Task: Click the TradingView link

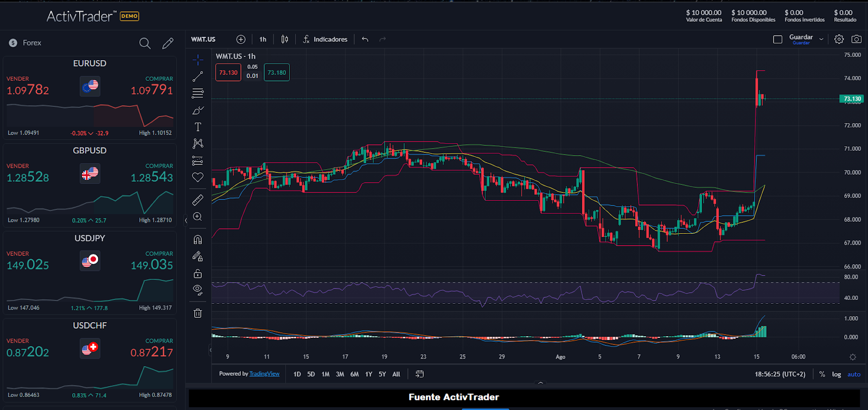Action: tap(264, 374)
